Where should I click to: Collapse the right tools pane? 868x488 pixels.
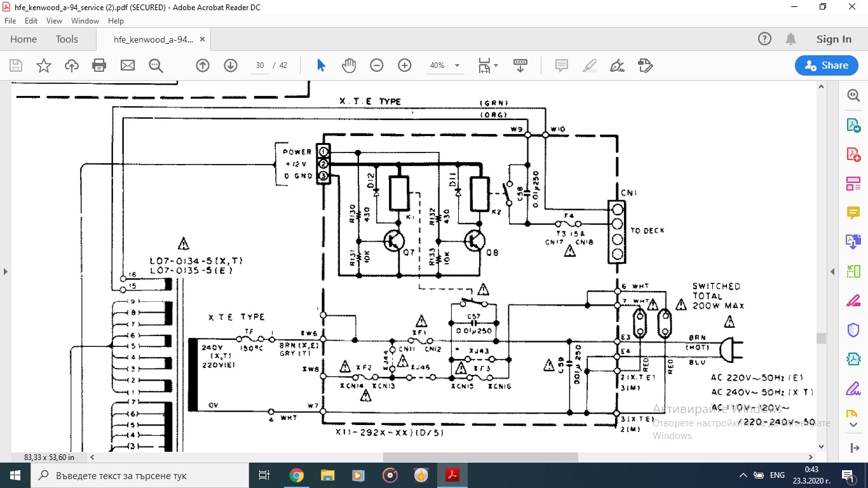pos(832,271)
